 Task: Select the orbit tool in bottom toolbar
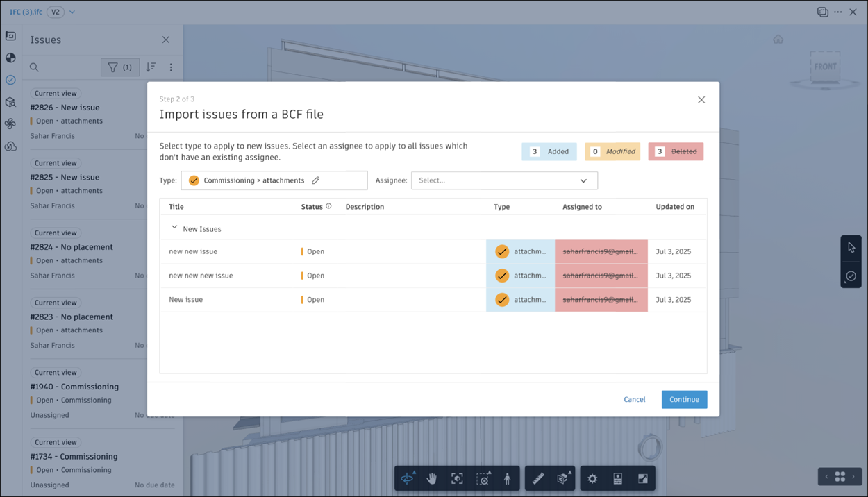pos(407,478)
